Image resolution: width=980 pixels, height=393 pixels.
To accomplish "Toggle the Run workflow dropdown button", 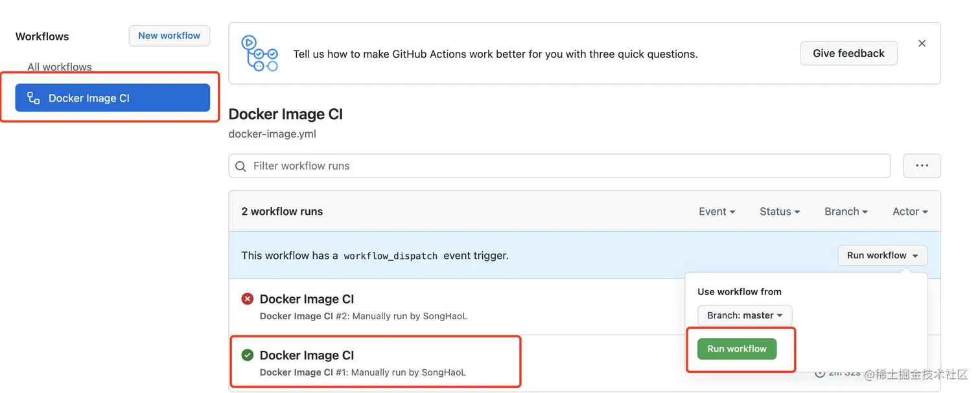I will click(x=882, y=256).
